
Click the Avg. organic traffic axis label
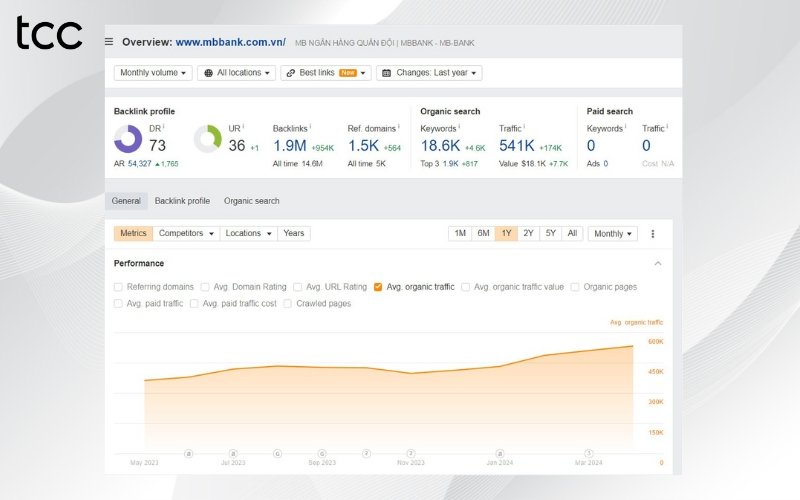point(636,322)
